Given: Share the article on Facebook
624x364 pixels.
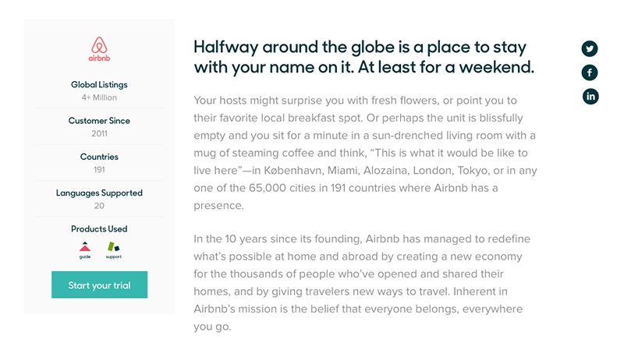Looking at the screenshot, I should 590,72.
